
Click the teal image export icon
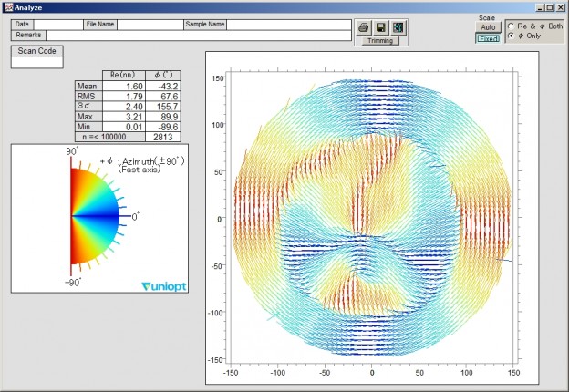[398, 27]
